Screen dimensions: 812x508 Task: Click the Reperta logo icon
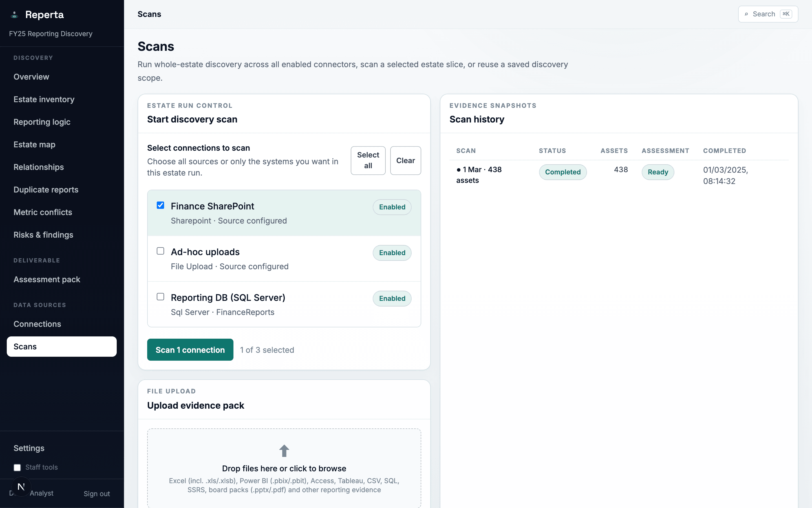click(14, 15)
